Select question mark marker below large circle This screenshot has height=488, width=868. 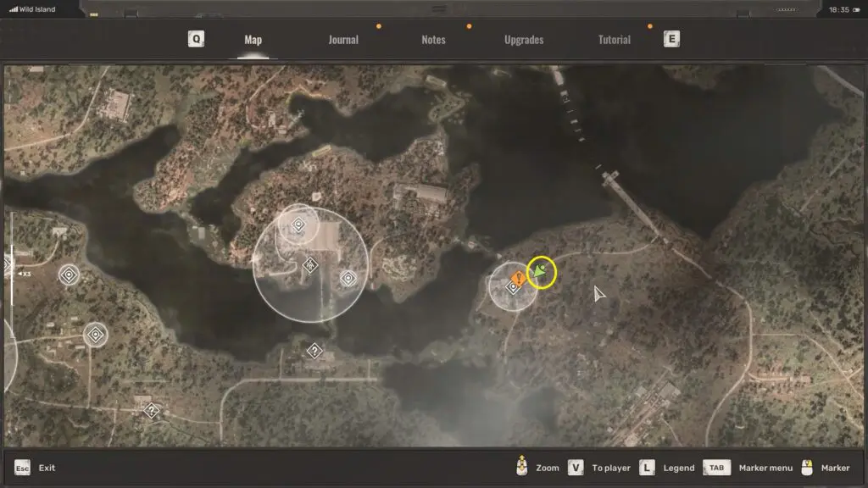point(314,350)
